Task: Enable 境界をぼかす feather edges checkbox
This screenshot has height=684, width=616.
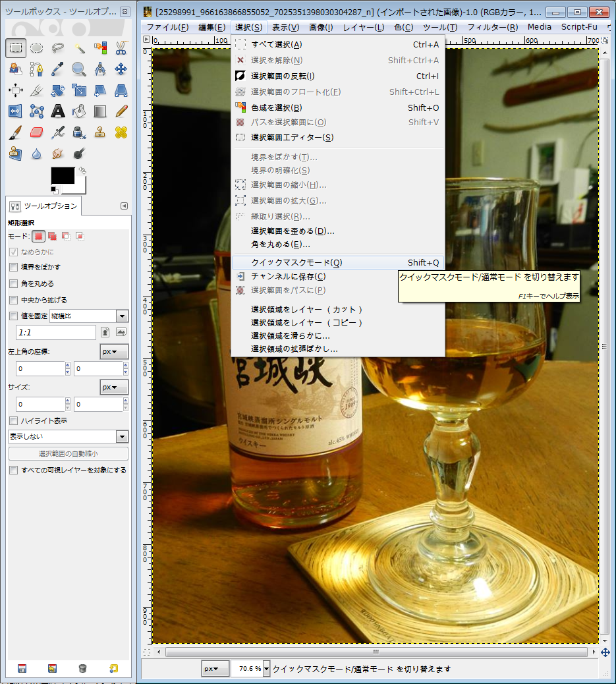Action: 14,267
